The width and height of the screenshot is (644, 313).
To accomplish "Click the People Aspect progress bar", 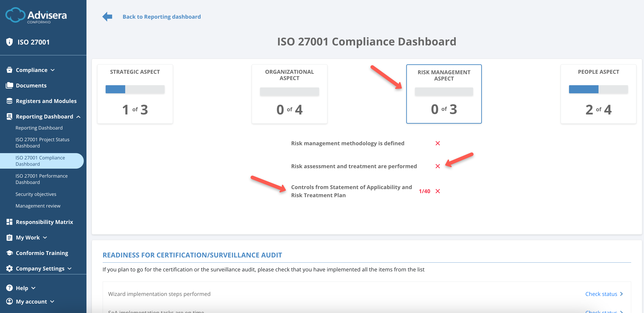I will pyautogui.click(x=598, y=89).
